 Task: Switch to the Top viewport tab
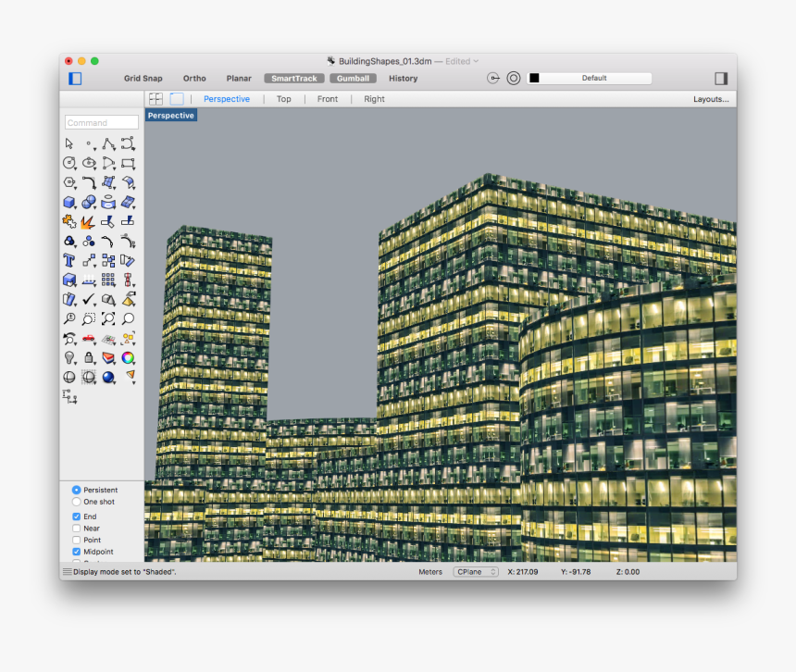point(284,99)
